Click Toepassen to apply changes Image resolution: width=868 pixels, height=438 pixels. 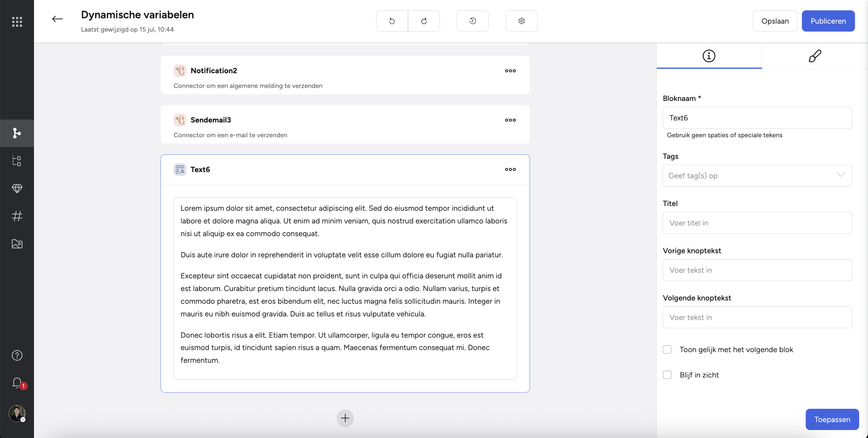pyautogui.click(x=832, y=419)
